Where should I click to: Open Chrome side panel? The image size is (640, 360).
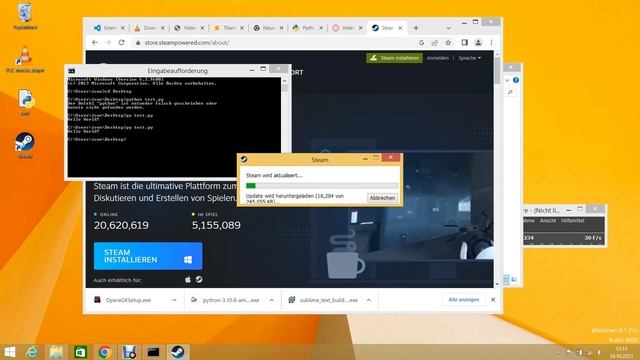[x=464, y=42]
